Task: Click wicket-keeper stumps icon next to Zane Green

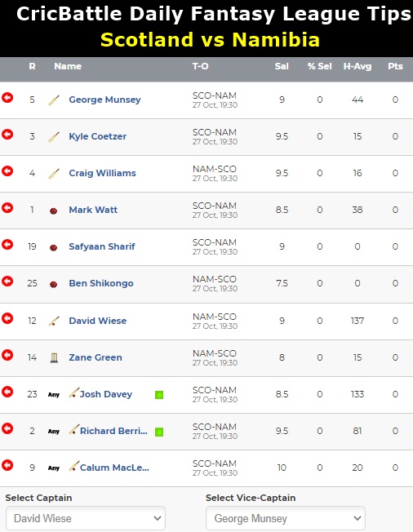Action: tap(54, 357)
